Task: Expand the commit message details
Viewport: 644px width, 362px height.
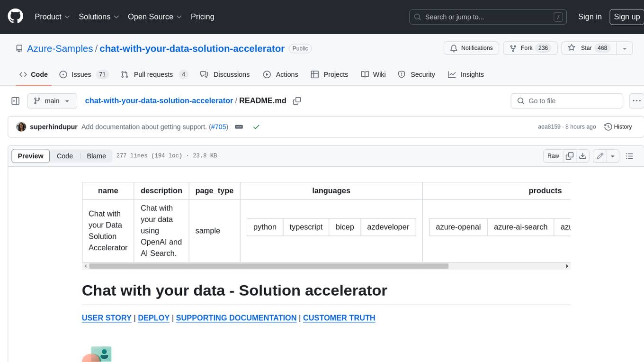Action: tap(239, 127)
